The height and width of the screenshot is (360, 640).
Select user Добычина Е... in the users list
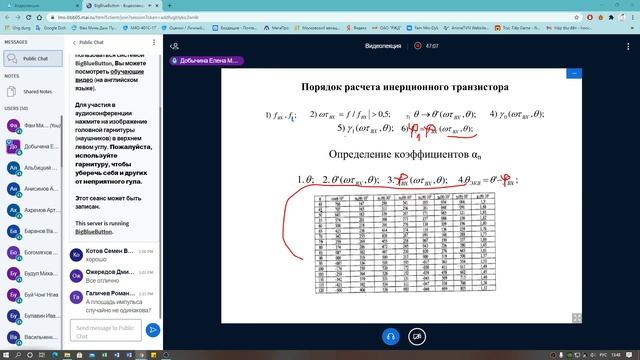click(33, 147)
